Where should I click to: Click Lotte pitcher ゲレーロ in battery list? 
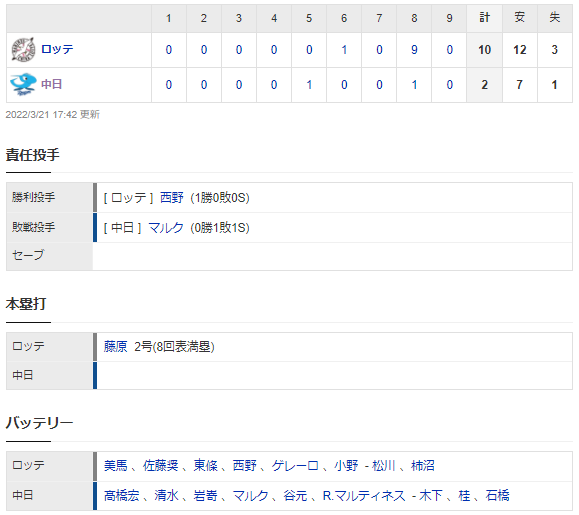295,466
